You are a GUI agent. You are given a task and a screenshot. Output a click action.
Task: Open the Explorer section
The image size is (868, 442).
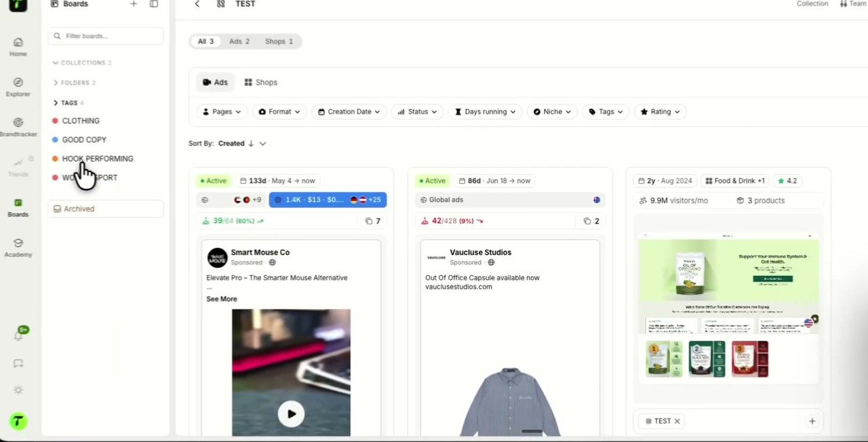[x=18, y=87]
